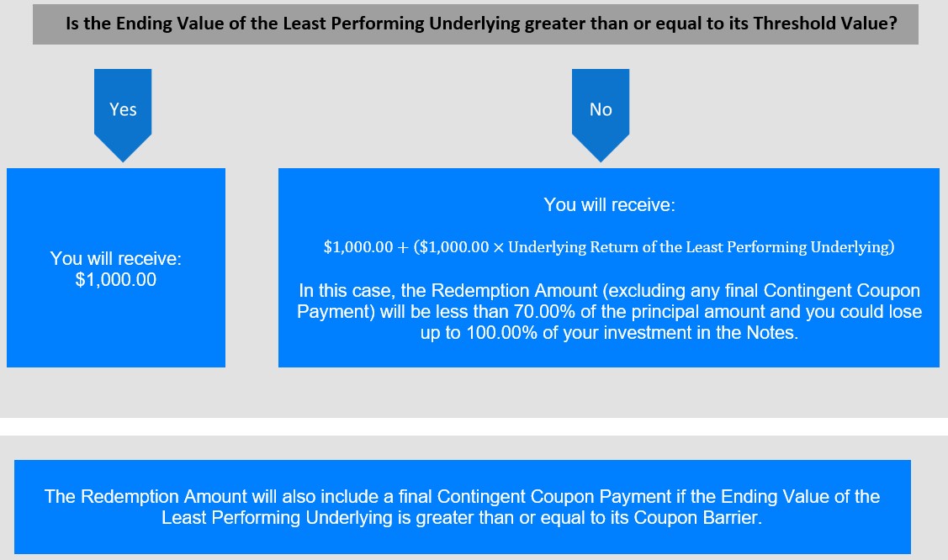This screenshot has width=948, height=560.
Task: Click the 100.00% figure in the No box
Action: [502, 333]
